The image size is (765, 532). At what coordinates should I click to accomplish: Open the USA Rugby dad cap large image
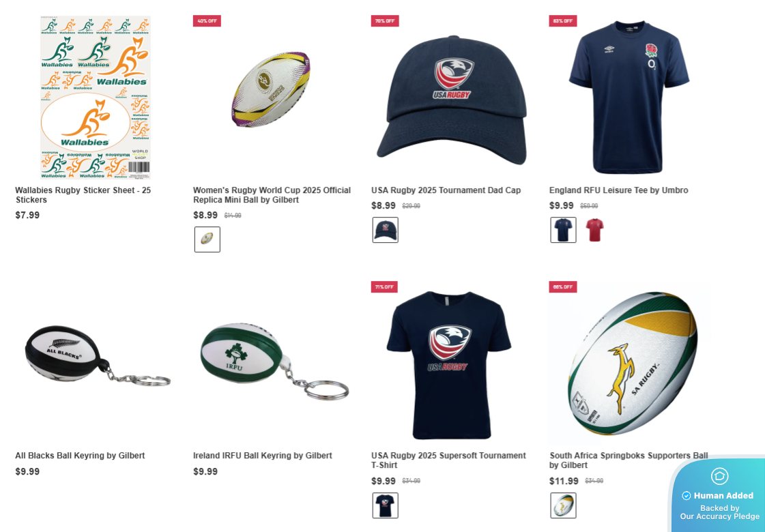click(x=452, y=100)
